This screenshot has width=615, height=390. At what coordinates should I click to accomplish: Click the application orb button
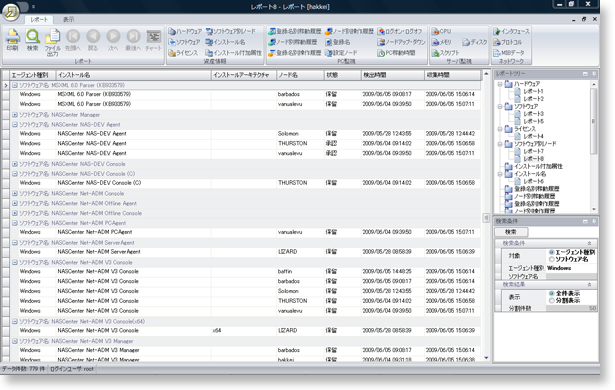point(11,12)
